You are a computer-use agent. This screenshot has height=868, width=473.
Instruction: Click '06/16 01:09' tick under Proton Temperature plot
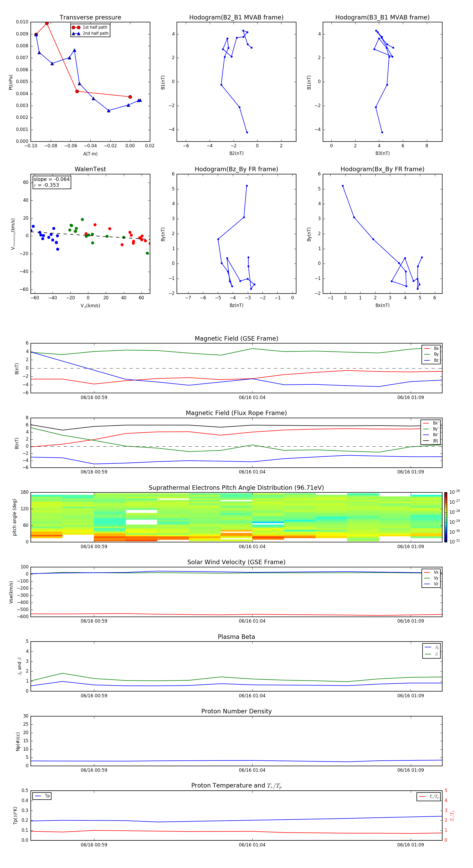pos(410,845)
